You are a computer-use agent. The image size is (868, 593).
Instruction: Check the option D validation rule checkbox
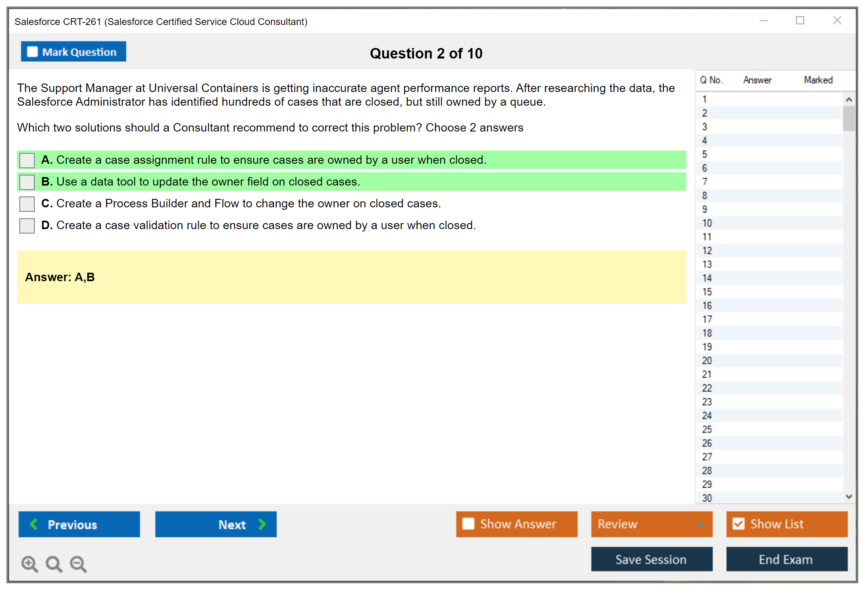point(27,226)
